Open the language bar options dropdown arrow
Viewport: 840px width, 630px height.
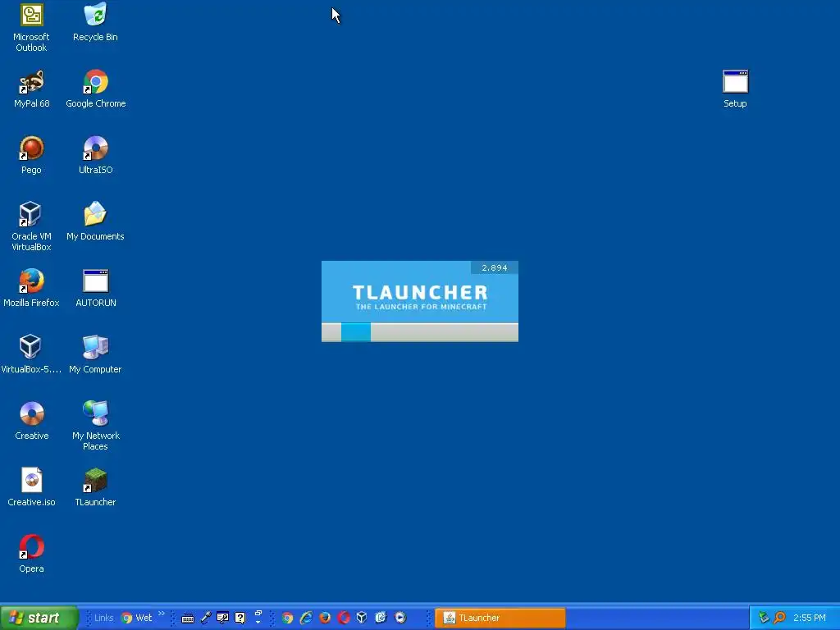click(258, 622)
